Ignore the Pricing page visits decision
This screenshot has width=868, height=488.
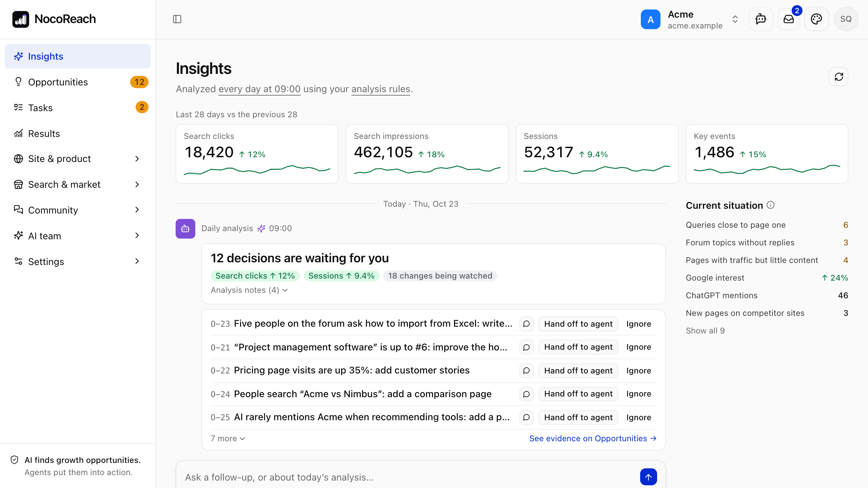pyautogui.click(x=639, y=370)
